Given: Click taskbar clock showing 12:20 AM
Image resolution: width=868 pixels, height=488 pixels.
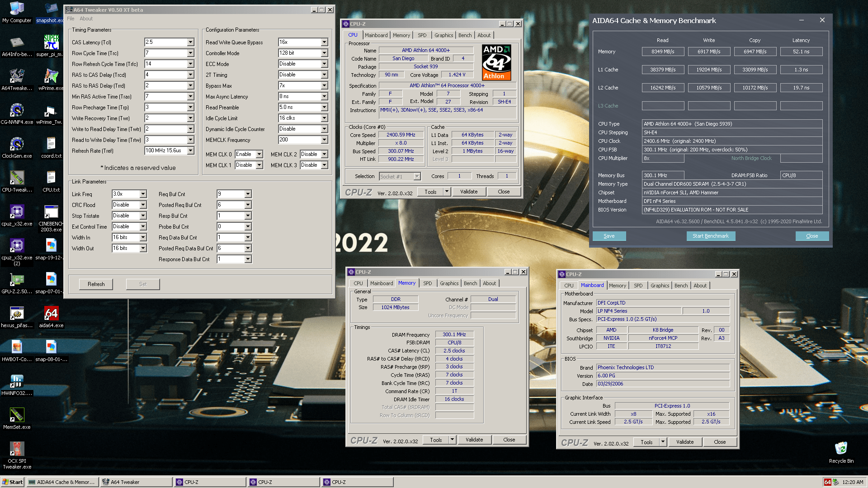Looking at the screenshot, I should 853,482.
